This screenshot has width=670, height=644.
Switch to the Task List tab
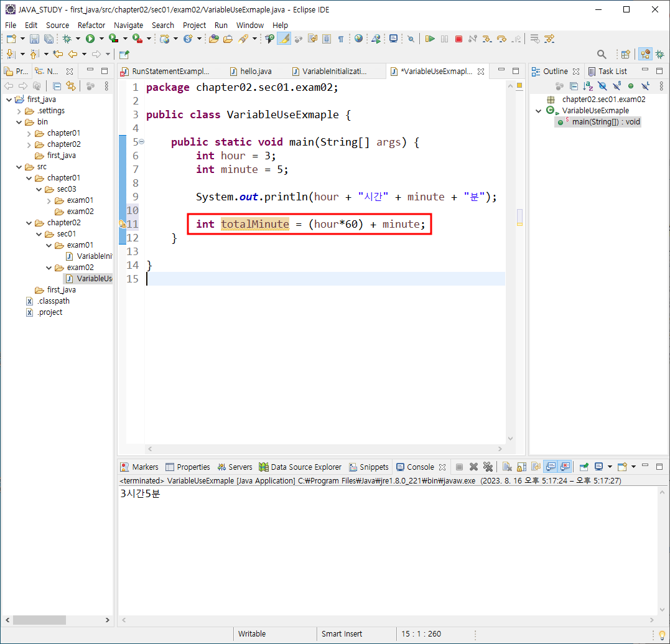click(x=608, y=72)
